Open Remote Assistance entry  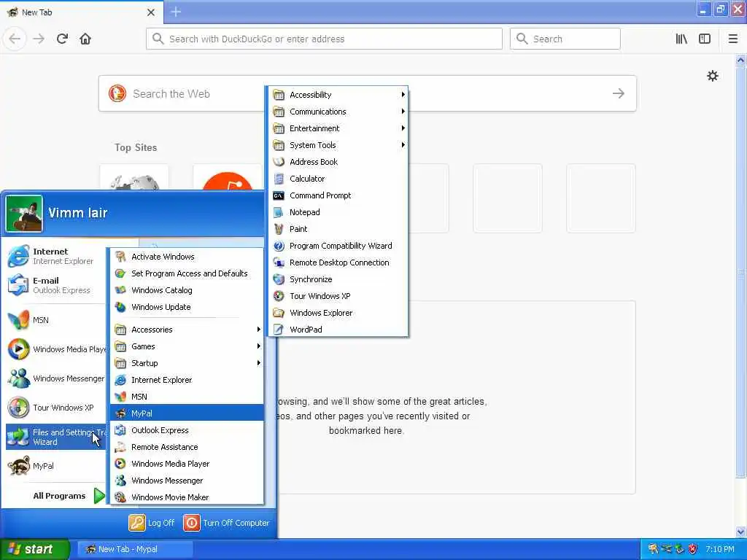point(187,447)
